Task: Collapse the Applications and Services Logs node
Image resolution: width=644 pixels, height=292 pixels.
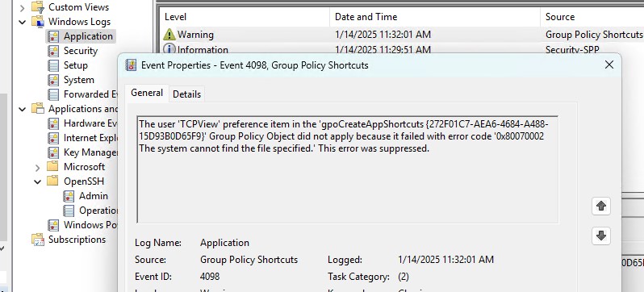Action: 22,109
